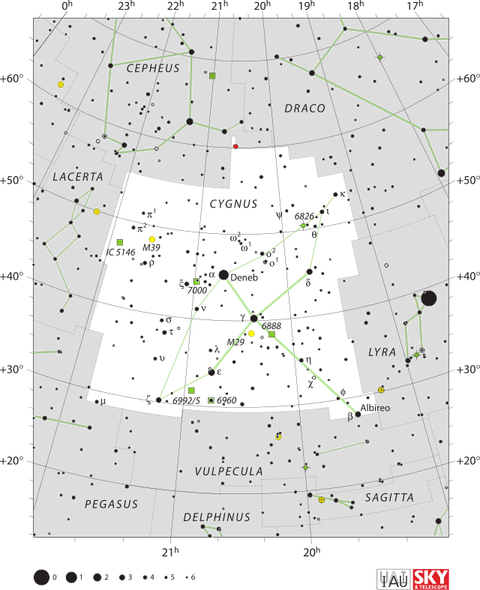
Task: Click the magnitude 0 legend dot
Action: (x=41, y=577)
